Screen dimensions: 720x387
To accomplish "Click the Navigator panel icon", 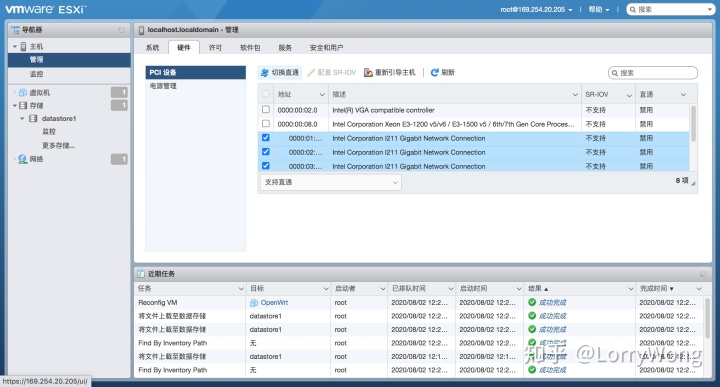I will point(16,30).
